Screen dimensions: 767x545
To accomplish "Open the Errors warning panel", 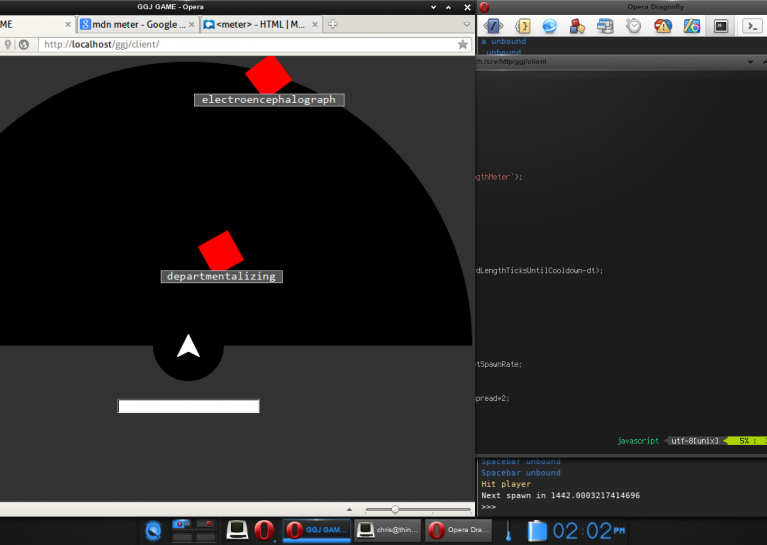I will point(662,26).
